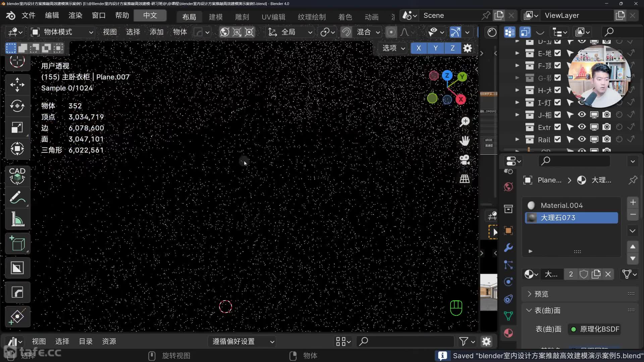The width and height of the screenshot is (644, 362).
Task: Click the 大理石073 material preview sphere
Action: pyautogui.click(x=532, y=218)
